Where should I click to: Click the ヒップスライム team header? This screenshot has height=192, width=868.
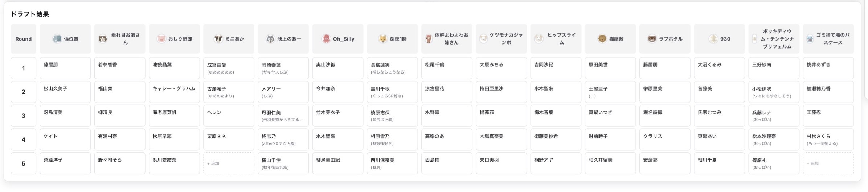(x=556, y=39)
